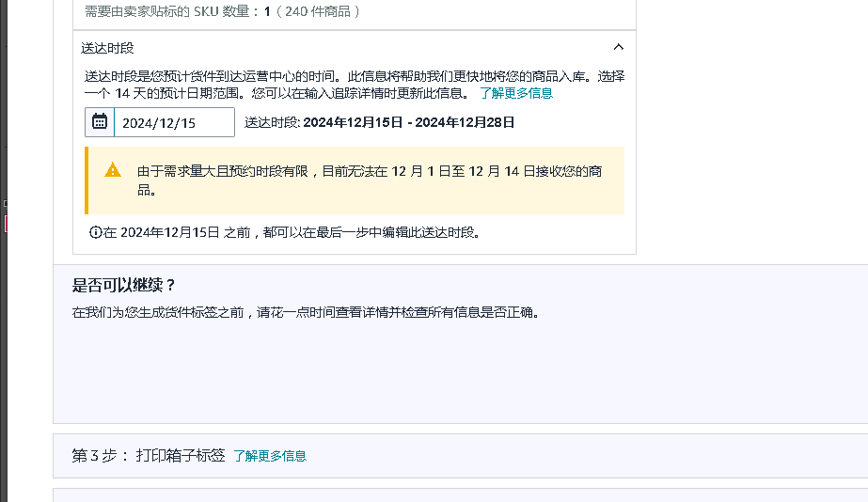Open 了解更多信息 link beside 第3步 打印箱子标签
The image size is (868, 502).
[x=270, y=456]
